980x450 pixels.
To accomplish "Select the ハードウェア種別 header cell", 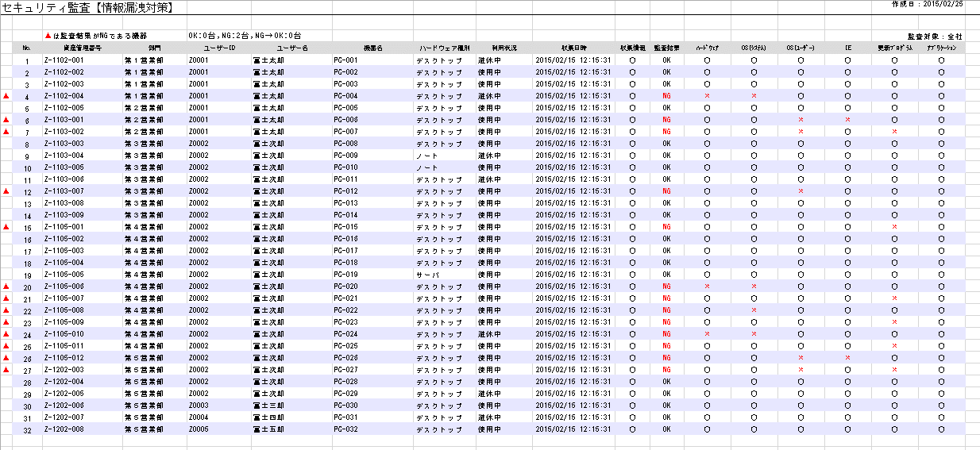I will point(444,48).
